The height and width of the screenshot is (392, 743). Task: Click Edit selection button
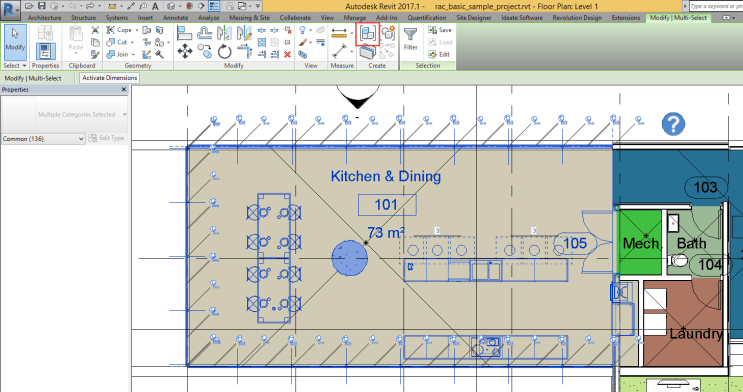[439, 55]
